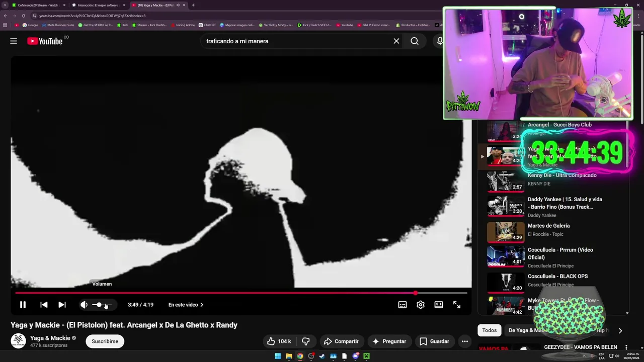Enter fullscreen mode

click(457, 305)
